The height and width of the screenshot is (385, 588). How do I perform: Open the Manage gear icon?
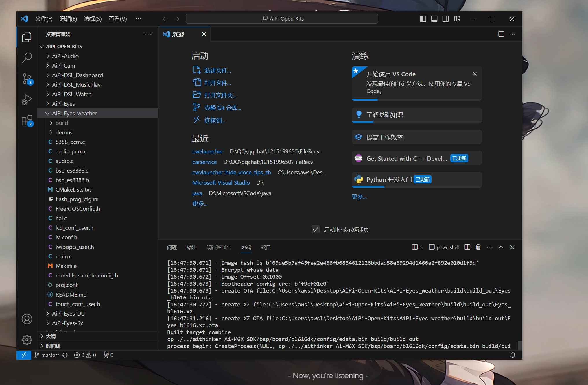coord(27,340)
